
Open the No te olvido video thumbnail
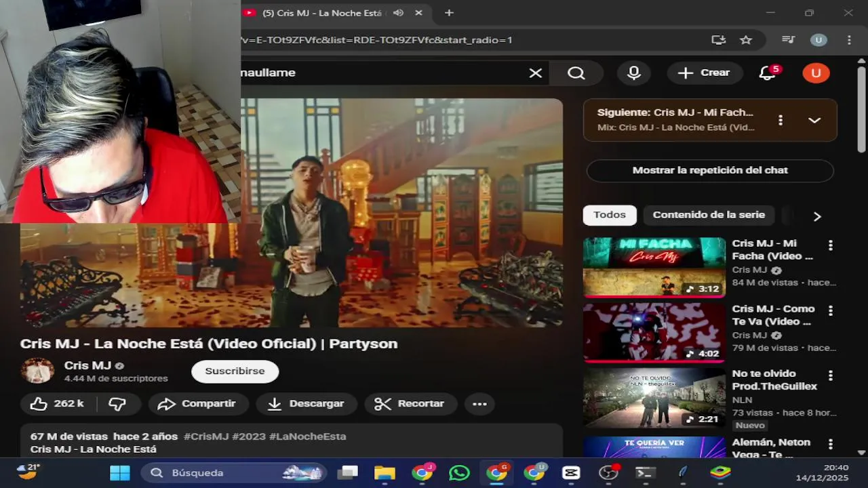point(654,398)
